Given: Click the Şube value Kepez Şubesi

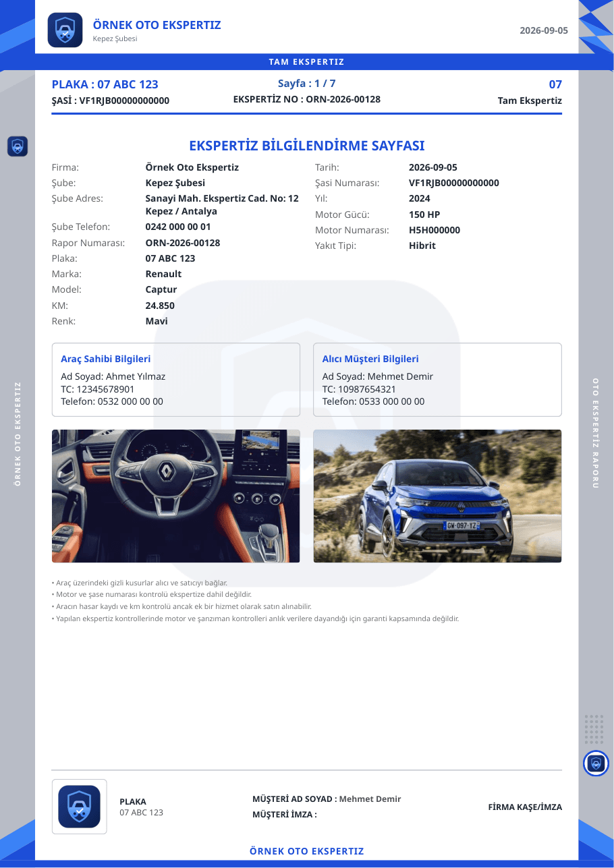Looking at the screenshot, I should click(175, 183).
